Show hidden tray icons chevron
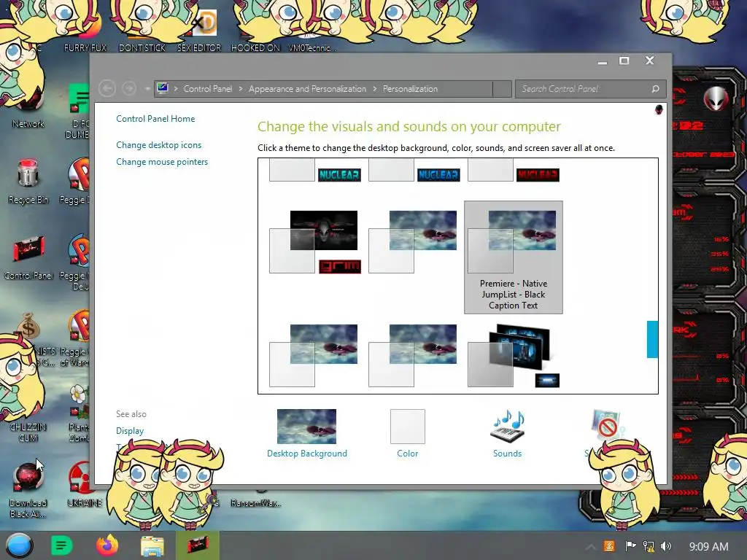 (x=590, y=547)
